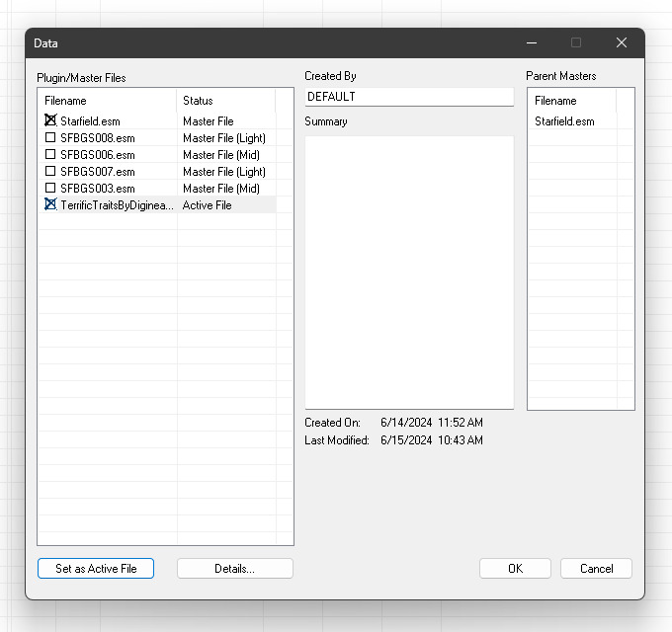Select the SFBGS007.esm filename

click(x=98, y=172)
